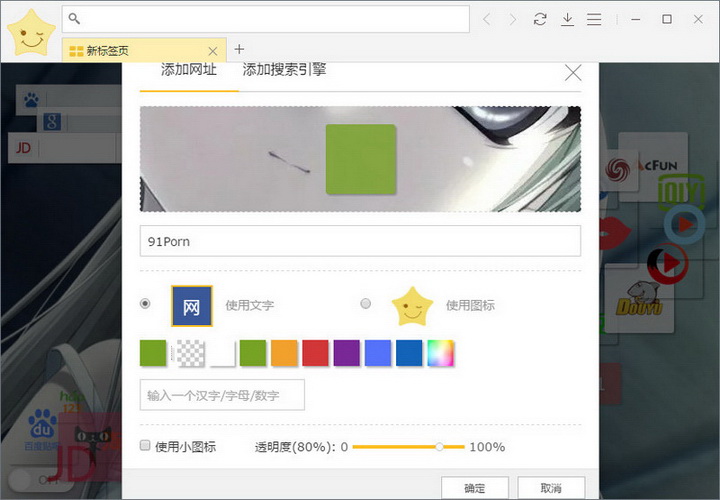
Task: Go back with the browser back arrow
Action: 487,19
